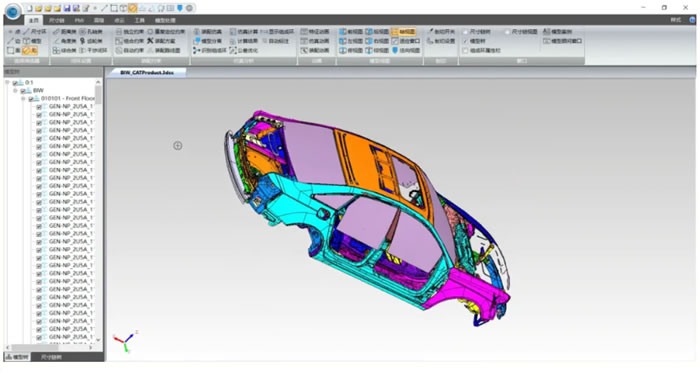The height and width of the screenshot is (389, 700).
Task: Toggle the 010101 - Front Floor checkbox
Action: pos(31,99)
